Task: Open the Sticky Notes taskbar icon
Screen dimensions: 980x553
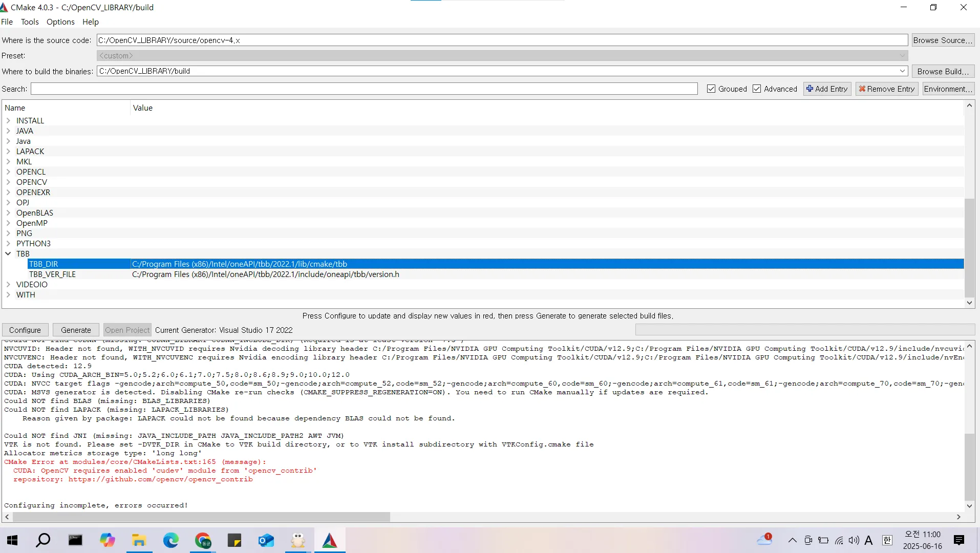Action: pos(235,540)
